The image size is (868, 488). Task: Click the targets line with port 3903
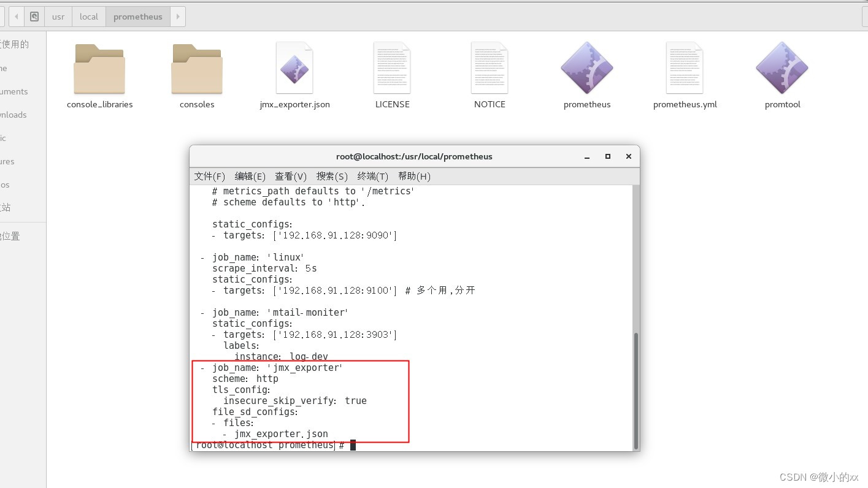(x=305, y=335)
